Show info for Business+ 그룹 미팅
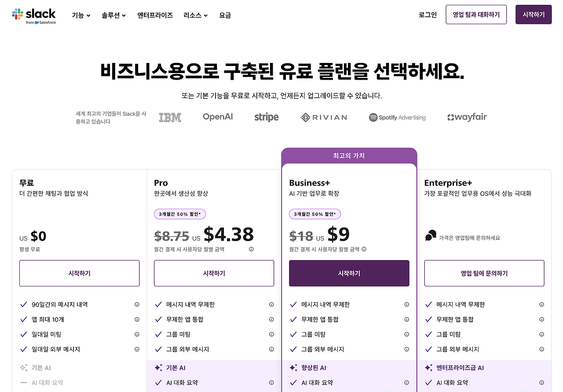Viewport: 563px width, 392px height. 406,334
